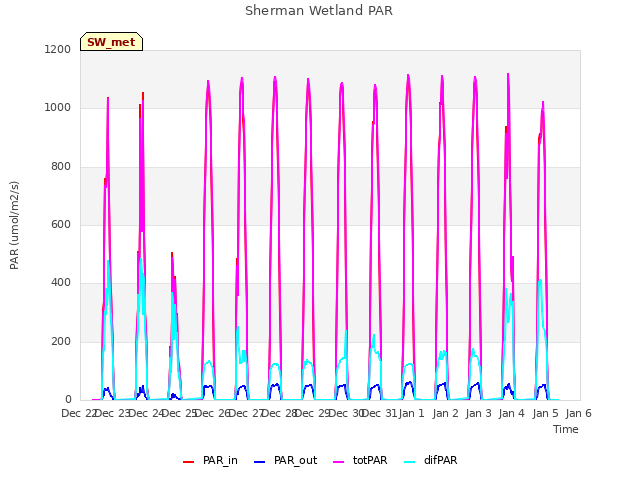Click the magenta totPAR legend color marker

click(338, 462)
